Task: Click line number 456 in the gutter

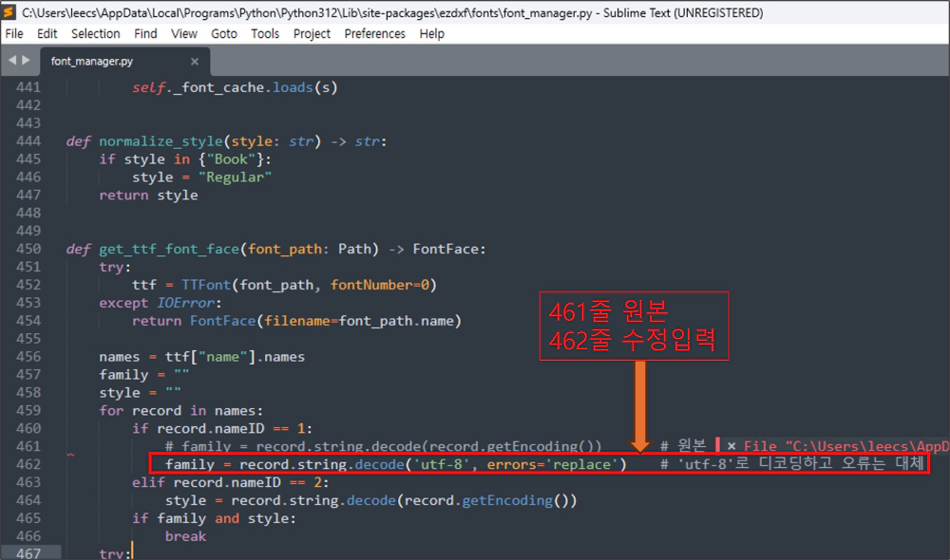Action: [x=28, y=357]
